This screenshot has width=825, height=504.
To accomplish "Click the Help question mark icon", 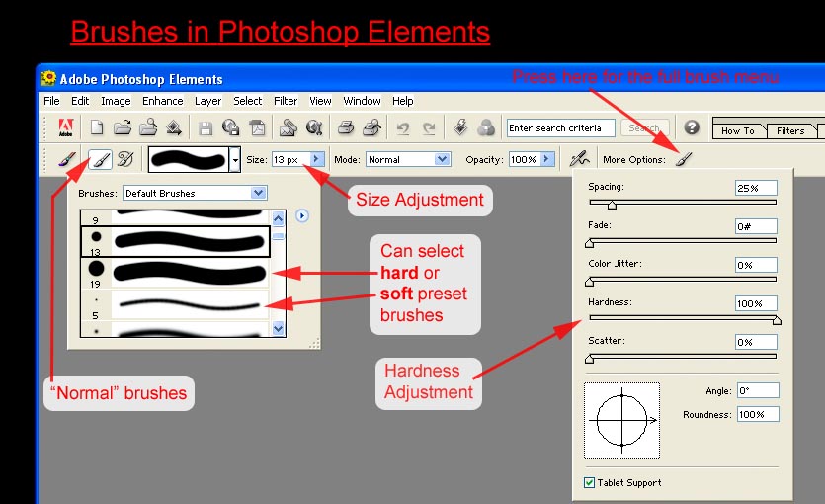I will click(x=692, y=127).
